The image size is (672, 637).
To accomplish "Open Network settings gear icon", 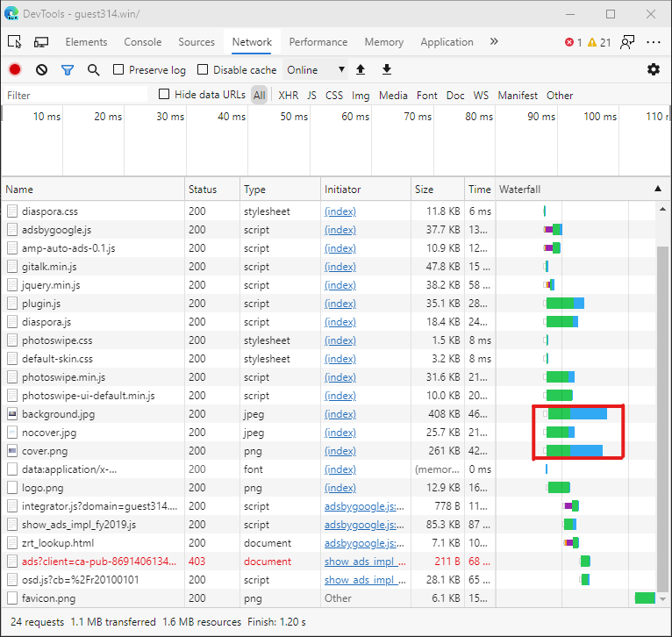I will [653, 69].
